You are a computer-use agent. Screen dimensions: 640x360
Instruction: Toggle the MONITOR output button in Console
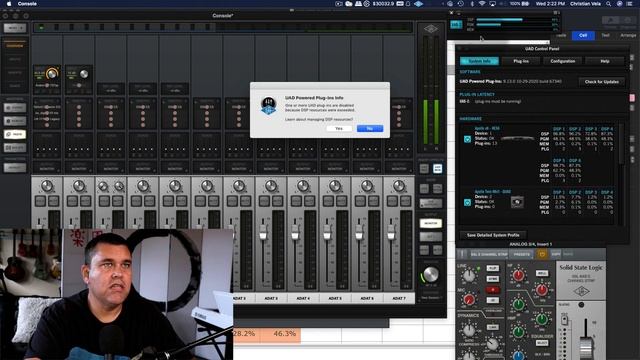click(x=431, y=223)
